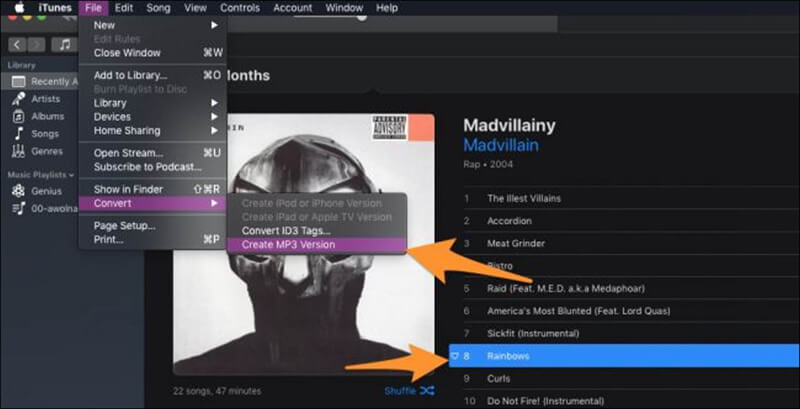Open the Song menu
This screenshot has height=409, width=800.
(x=158, y=8)
